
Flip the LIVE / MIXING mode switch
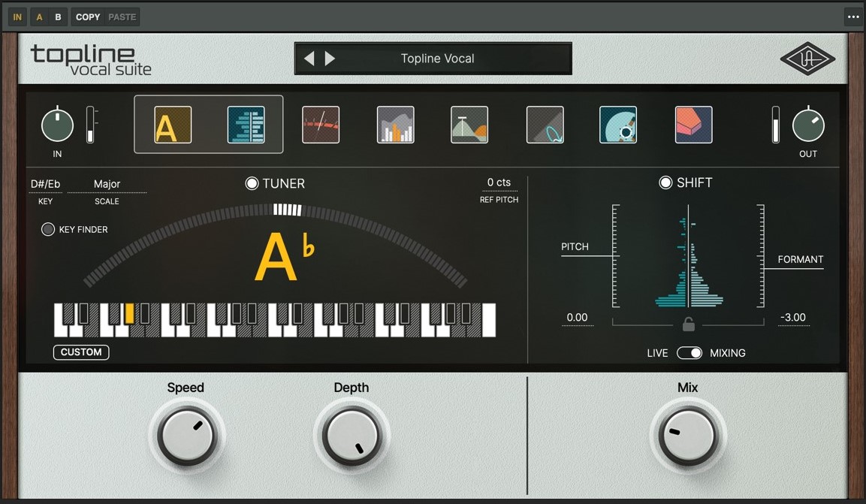click(x=689, y=353)
